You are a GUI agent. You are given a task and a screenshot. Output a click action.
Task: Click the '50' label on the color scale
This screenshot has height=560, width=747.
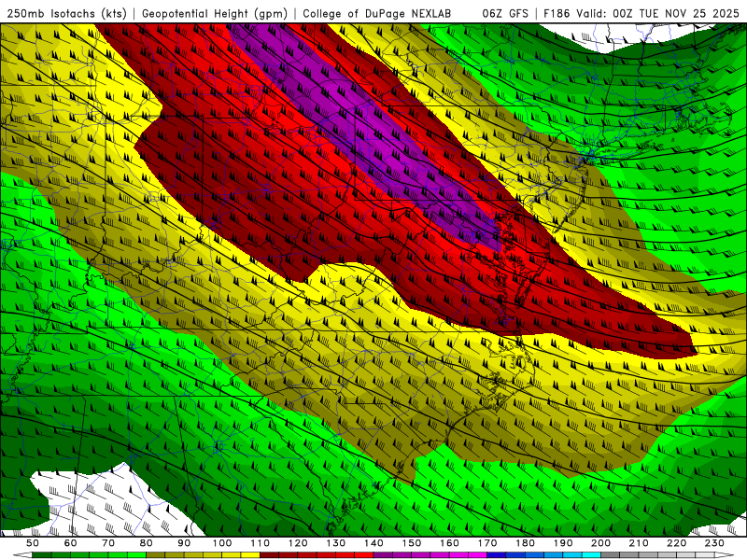click(33, 543)
